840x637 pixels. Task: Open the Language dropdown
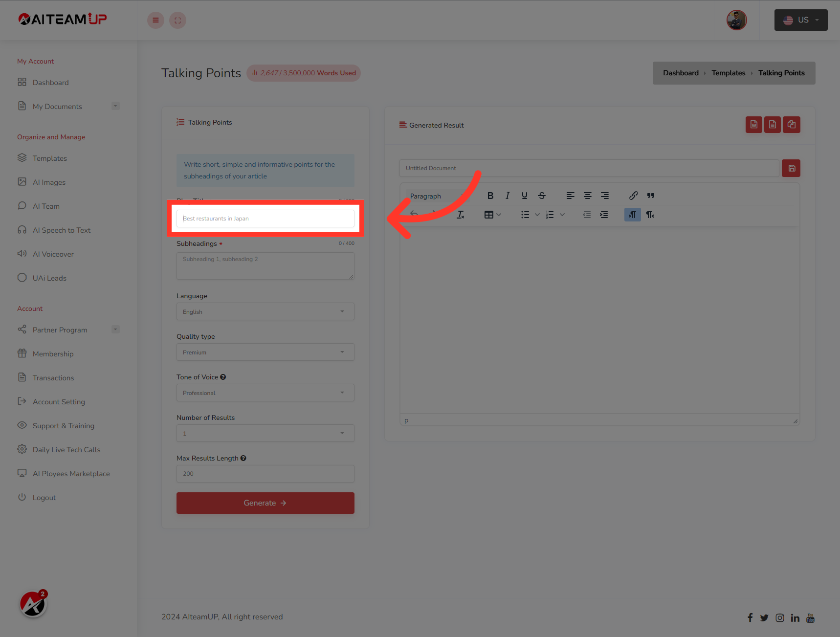(x=265, y=311)
